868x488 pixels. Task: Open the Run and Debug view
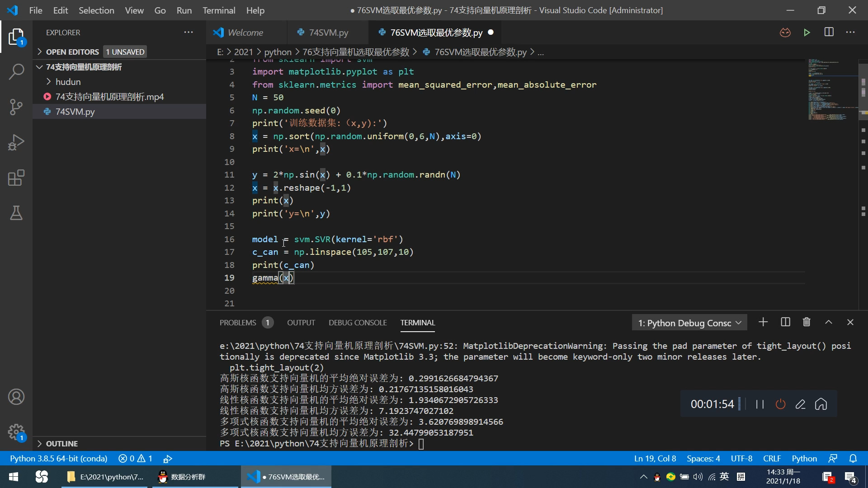coord(16,142)
